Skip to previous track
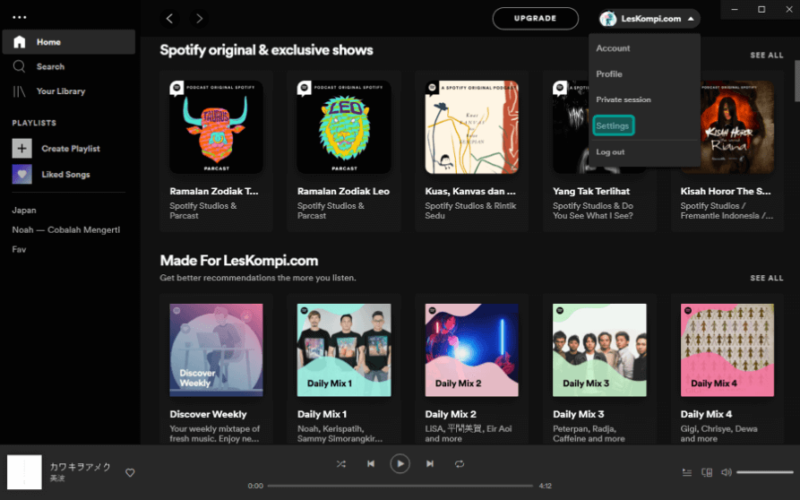 [x=371, y=464]
